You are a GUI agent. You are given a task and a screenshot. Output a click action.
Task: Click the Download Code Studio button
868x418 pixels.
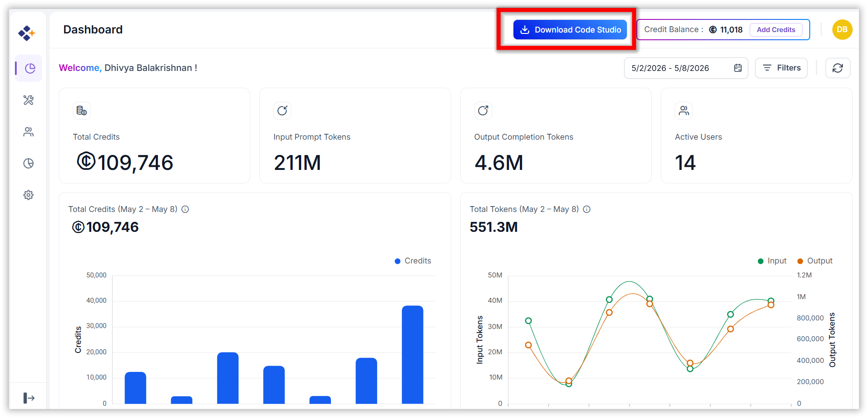click(x=570, y=29)
